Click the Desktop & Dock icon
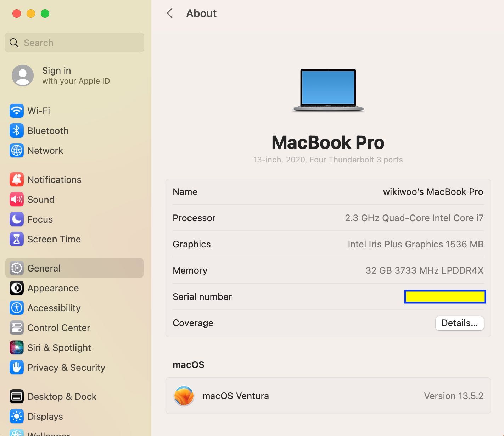 17,397
